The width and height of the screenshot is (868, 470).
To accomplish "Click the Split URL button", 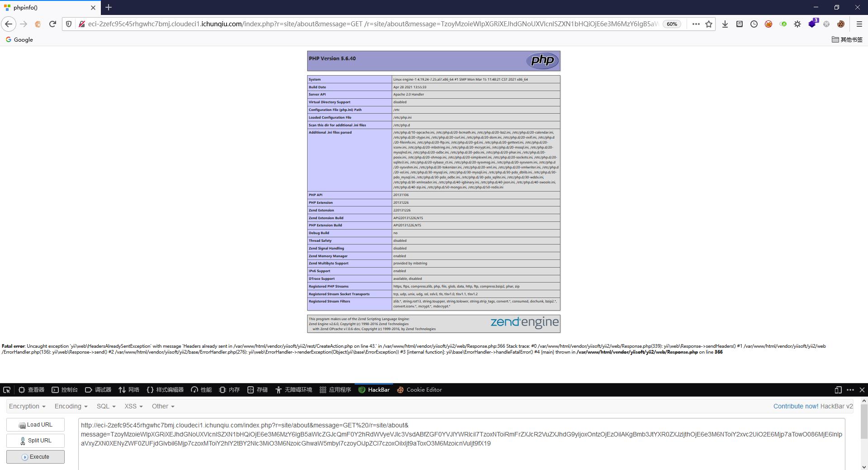I will (x=35, y=441).
